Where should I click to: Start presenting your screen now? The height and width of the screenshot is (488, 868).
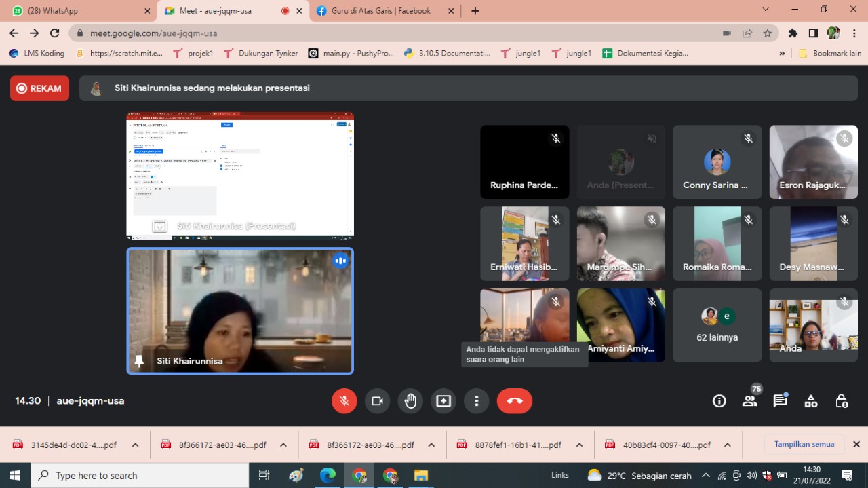(x=443, y=401)
